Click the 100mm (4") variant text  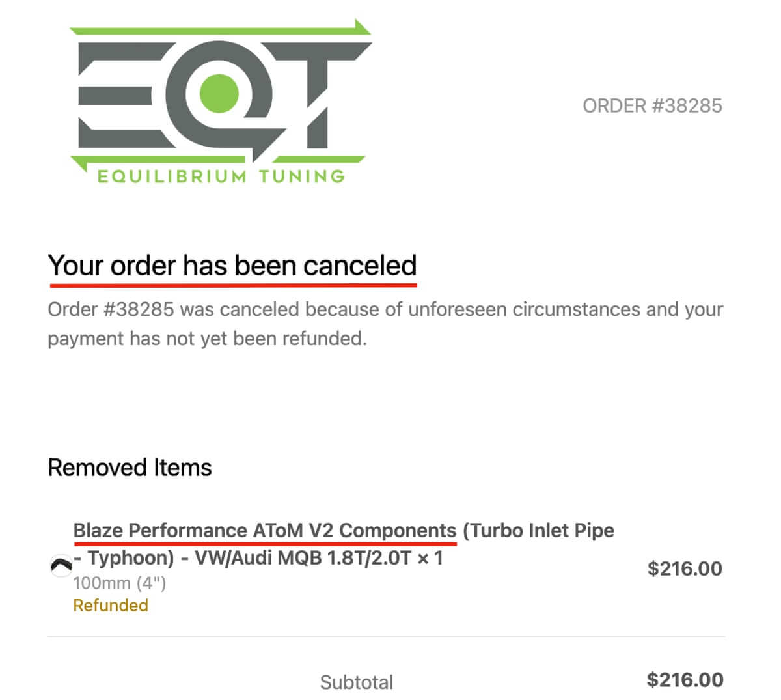[119, 582]
